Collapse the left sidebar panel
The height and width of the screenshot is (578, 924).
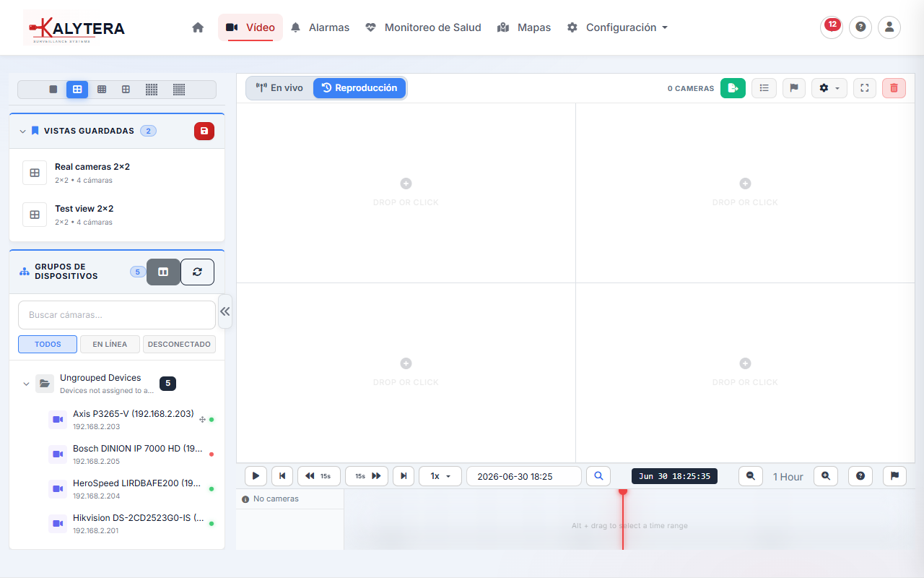(225, 311)
